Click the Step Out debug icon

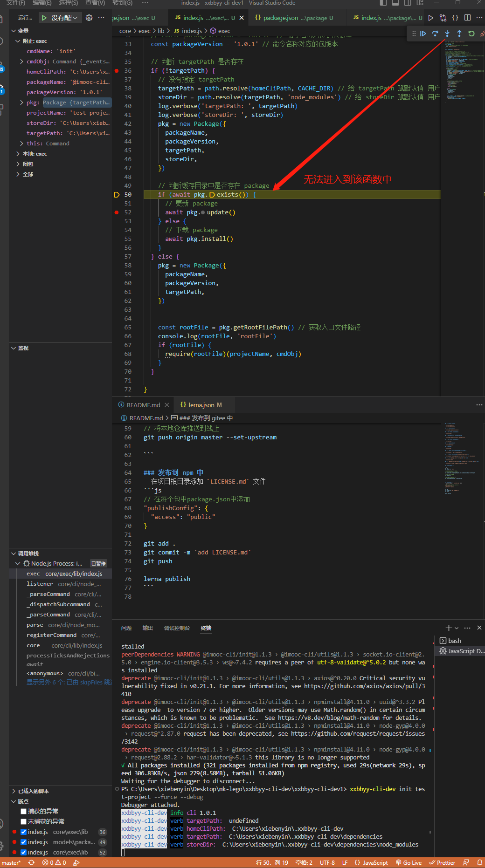click(x=459, y=34)
